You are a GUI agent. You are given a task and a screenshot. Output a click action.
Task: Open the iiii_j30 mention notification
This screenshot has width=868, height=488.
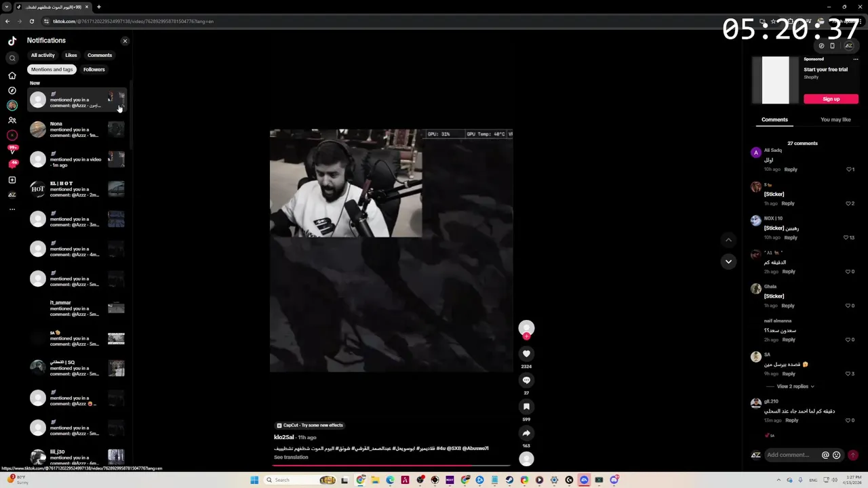point(77,457)
